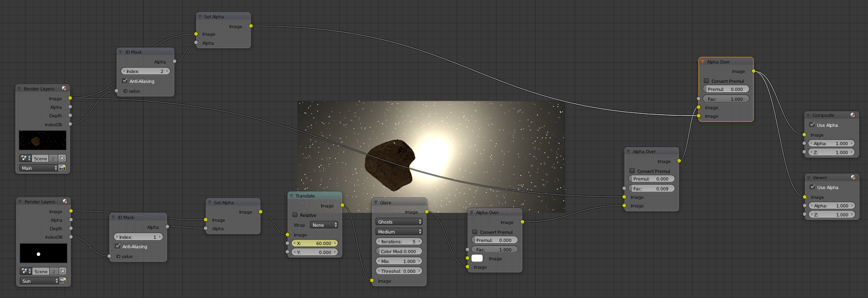Enable Convert Premul on Alpha Over with Fac 0.009
Viewport: 868px width, 298px height.
(x=632, y=171)
